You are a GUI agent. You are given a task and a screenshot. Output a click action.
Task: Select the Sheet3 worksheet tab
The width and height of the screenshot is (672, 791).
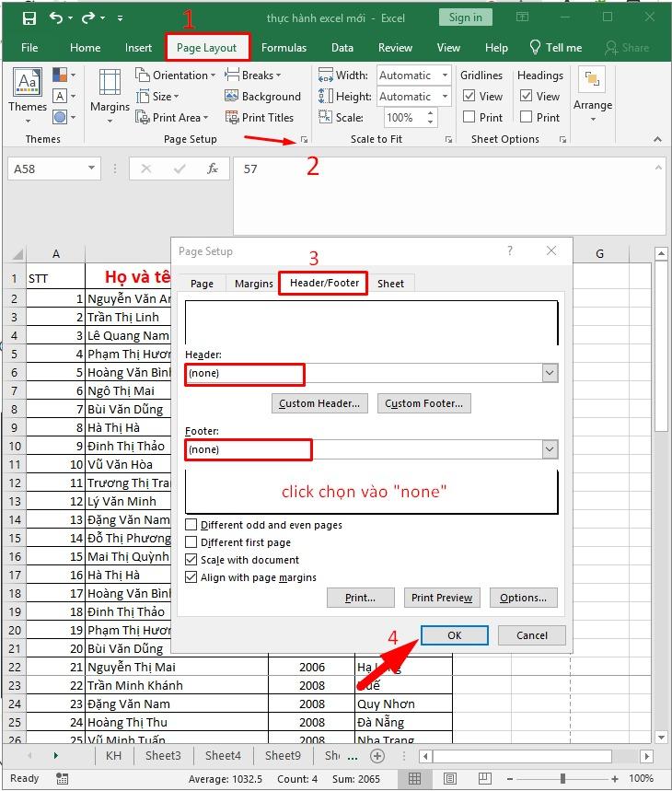pyautogui.click(x=163, y=756)
